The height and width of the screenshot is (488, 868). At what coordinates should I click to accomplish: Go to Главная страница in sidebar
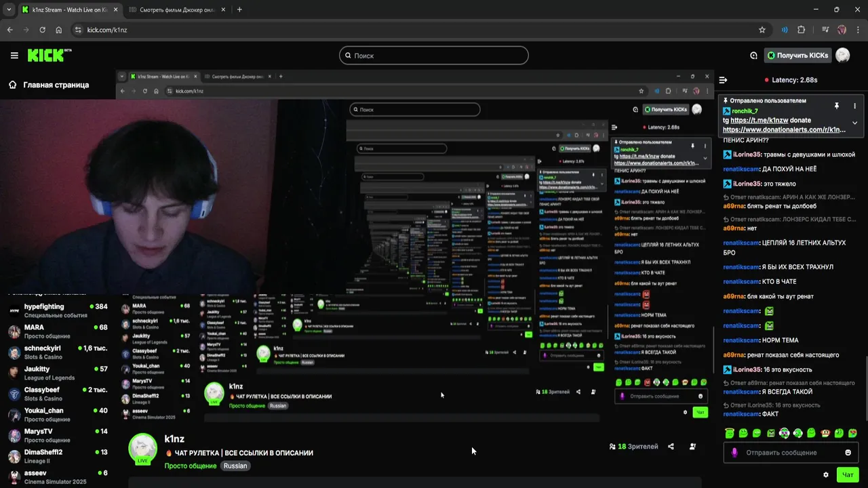click(x=48, y=85)
